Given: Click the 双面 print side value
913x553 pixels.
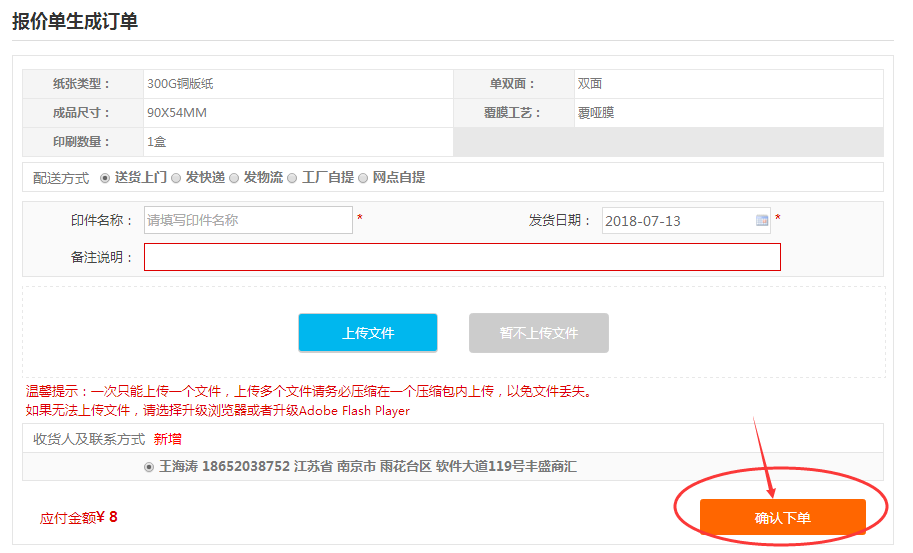Looking at the screenshot, I should 590,84.
